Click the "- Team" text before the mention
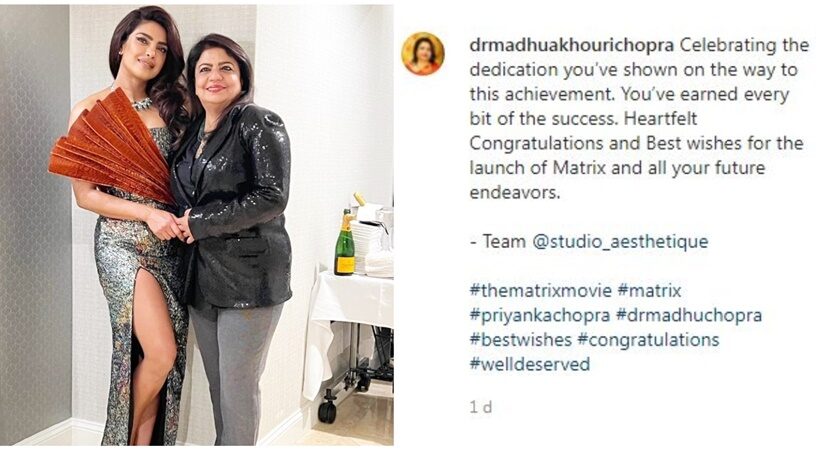 coord(498,242)
